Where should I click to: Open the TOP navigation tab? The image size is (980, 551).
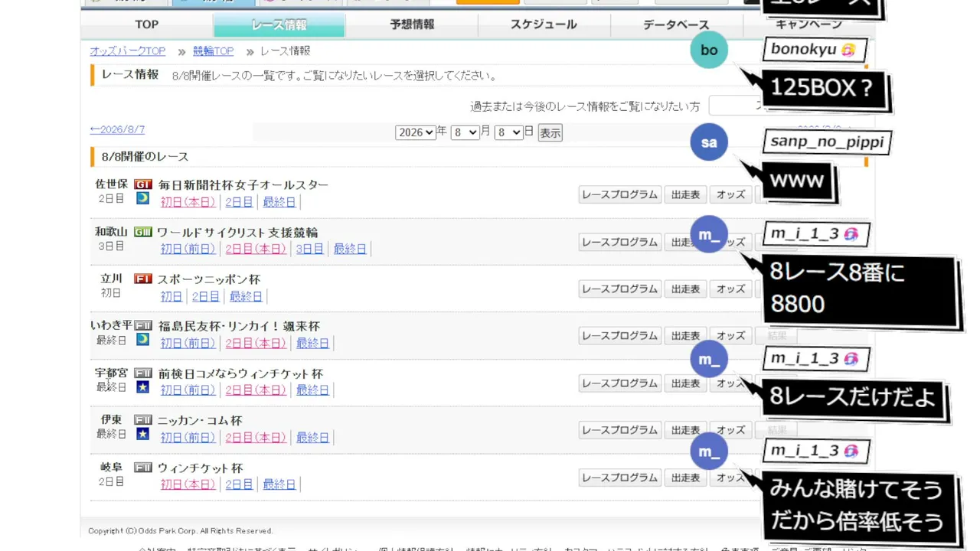click(147, 24)
